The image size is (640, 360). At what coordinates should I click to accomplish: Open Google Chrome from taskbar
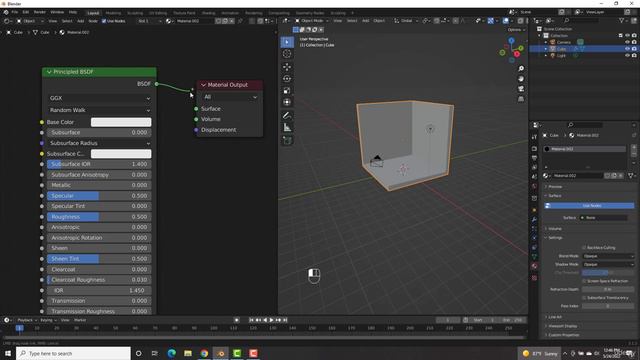(x=204, y=353)
